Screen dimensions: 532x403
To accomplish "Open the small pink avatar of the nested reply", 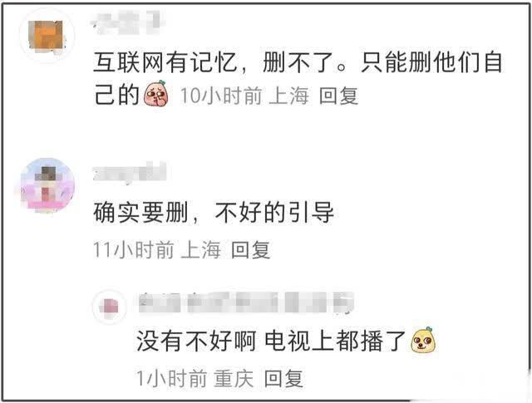I will pyautogui.click(x=110, y=307).
